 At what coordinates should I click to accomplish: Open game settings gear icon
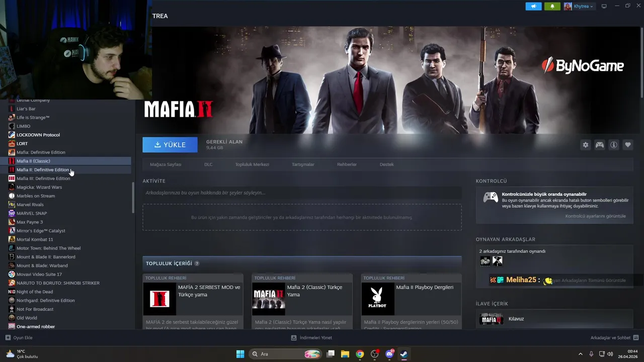click(x=586, y=145)
